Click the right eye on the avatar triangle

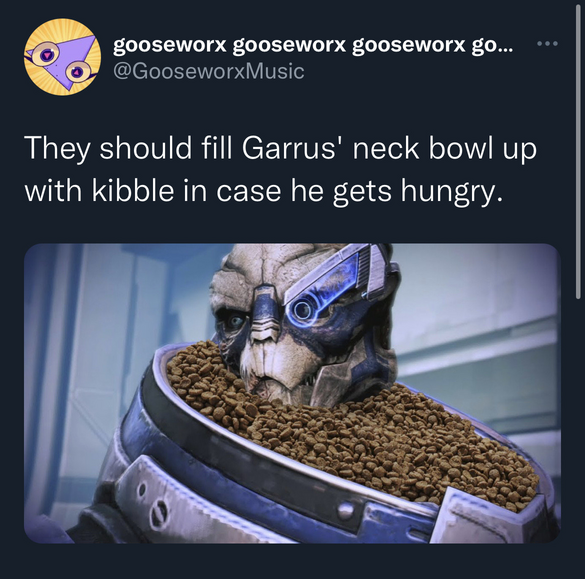(78, 72)
